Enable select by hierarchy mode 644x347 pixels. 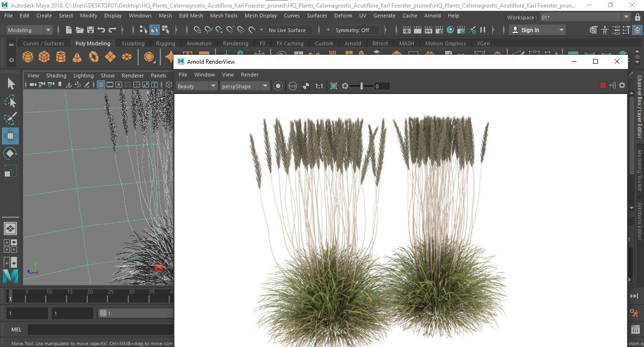[x=144, y=30]
